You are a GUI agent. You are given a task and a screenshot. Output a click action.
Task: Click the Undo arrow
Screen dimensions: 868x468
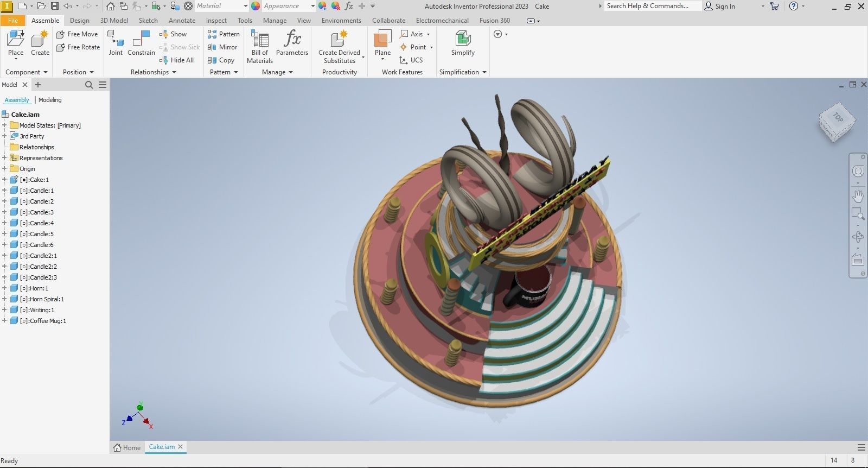[x=68, y=6]
